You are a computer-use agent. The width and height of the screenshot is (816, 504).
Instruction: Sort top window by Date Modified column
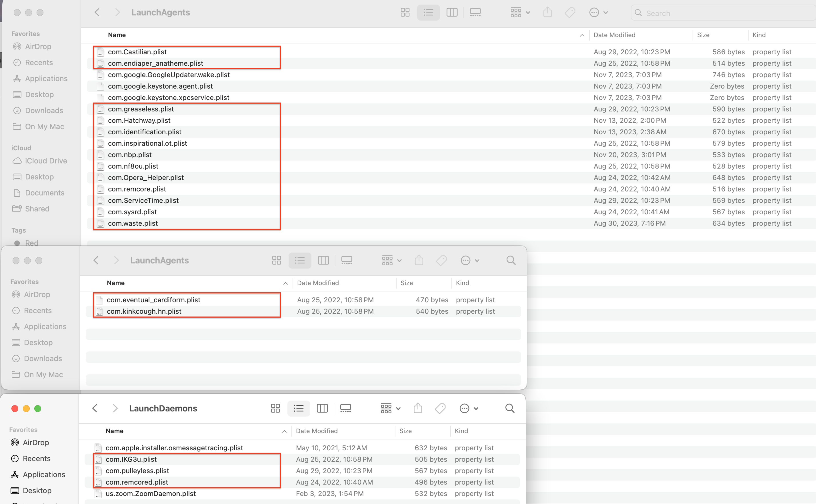point(614,35)
